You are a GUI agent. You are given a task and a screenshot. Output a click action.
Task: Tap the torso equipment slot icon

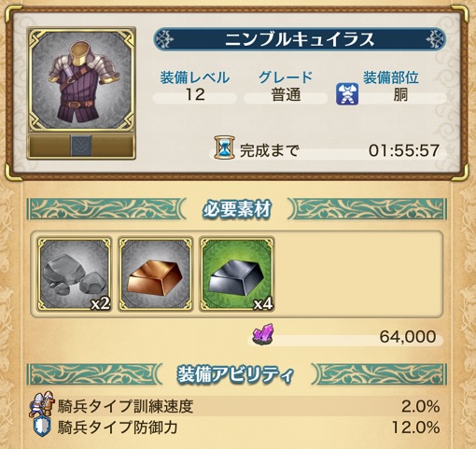[x=347, y=93]
